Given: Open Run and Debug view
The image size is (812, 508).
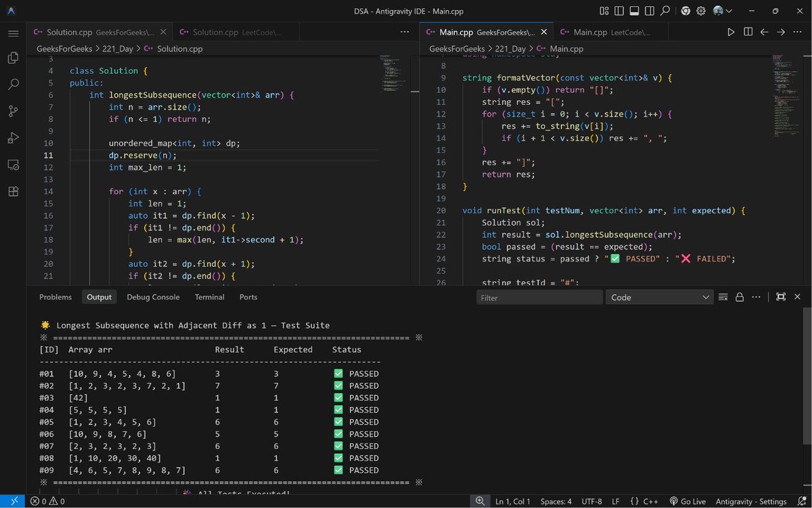Looking at the screenshot, I should pos(13,138).
